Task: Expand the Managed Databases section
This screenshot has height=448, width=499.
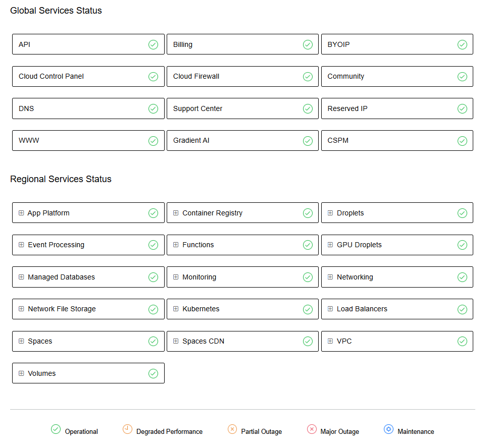Action: (x=21, y=277)
